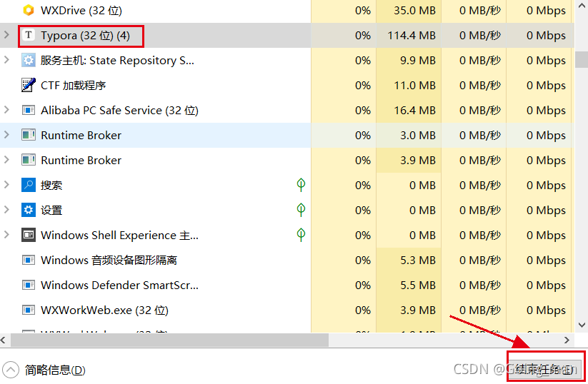
Task: Select the Windows Defender SmartScr... name
Action: click(119, 286)
